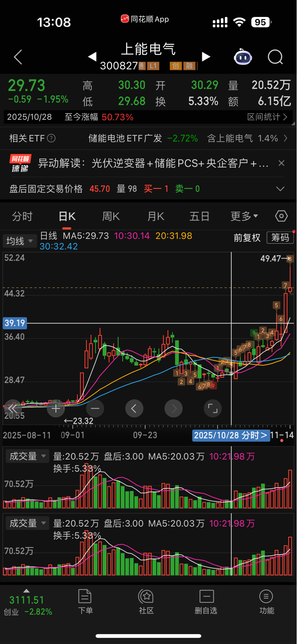Tap 至今涨幅 50.73% value
297x644 pixels.
[x=117, y=117]
